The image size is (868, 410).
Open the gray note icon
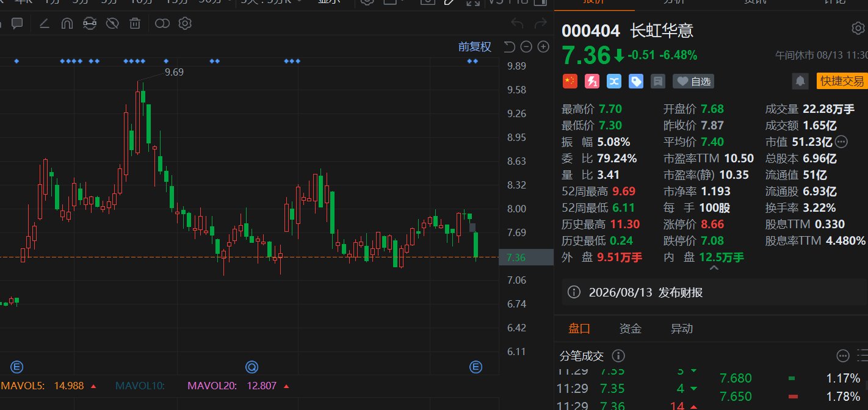click(x=658, y=81)
